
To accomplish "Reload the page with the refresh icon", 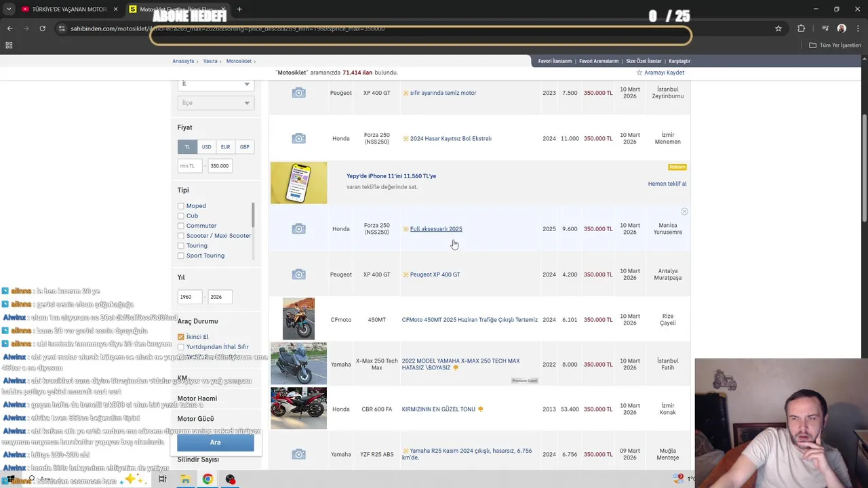I will [x=42, y=28].
